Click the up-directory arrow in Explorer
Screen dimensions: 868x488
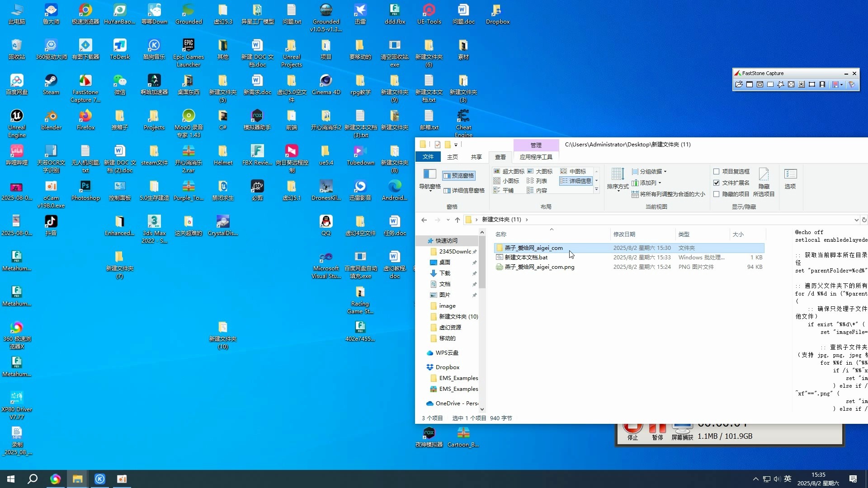tap(458, 220)
